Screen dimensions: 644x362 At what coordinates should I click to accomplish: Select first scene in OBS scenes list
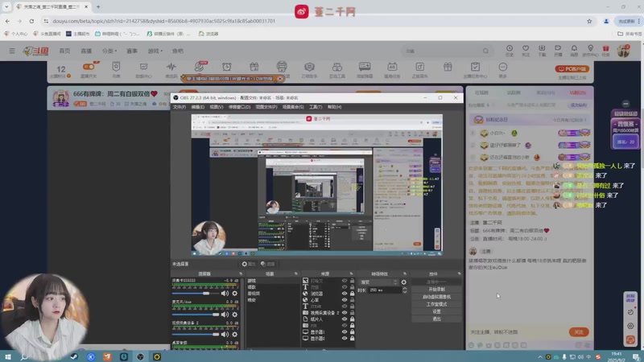point(272,281)
